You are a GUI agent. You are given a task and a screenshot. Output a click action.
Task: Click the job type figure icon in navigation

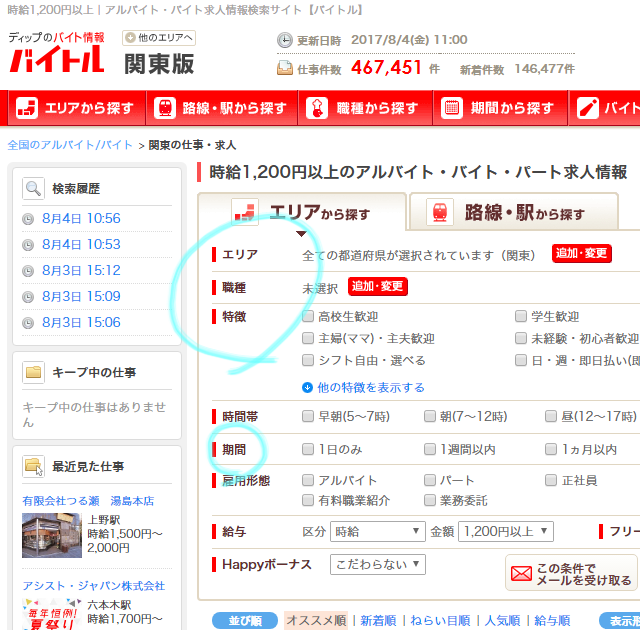317,108
